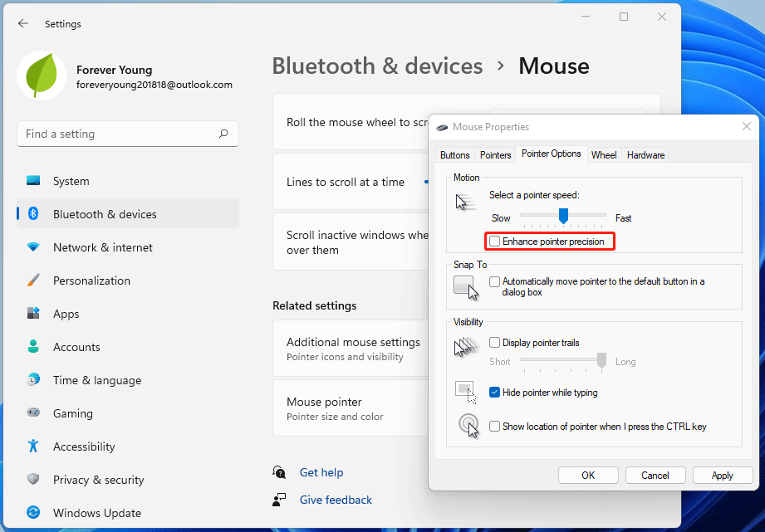Check Automatically move pointer to default button

[x=495, y=281]
